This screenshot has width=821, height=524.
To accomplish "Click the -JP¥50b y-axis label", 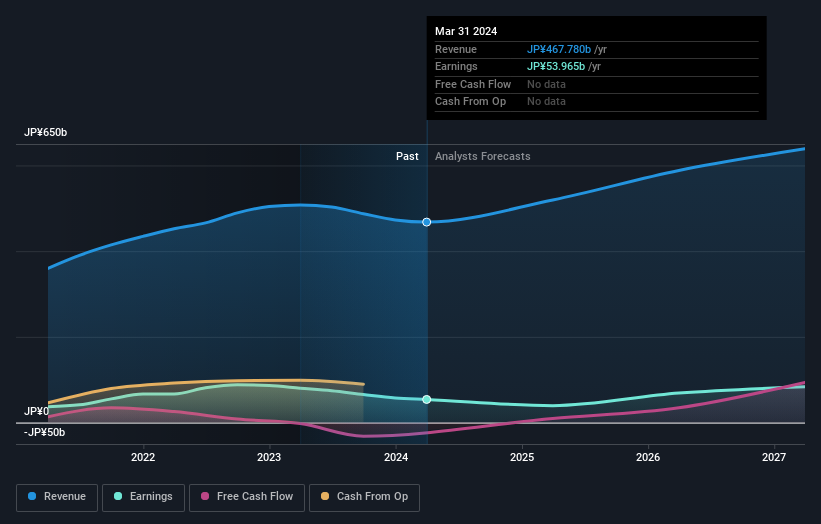I will pos(45,432).
